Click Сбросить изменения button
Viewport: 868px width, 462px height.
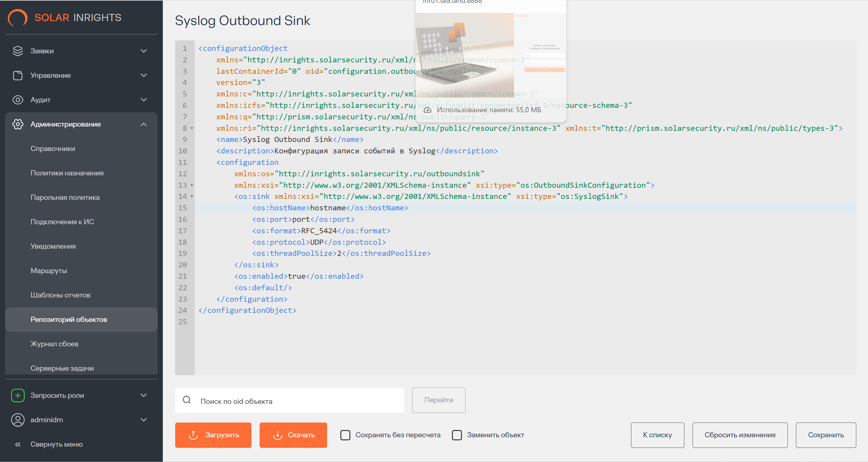pyautogui.click(x=740, y=435)
